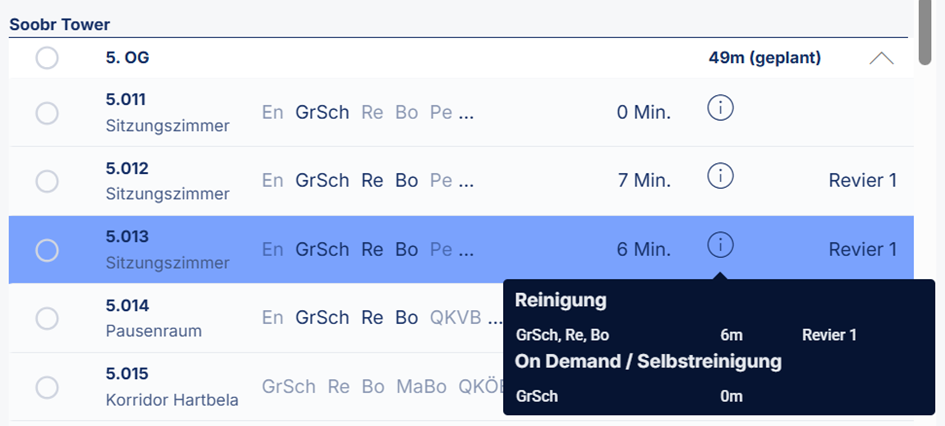Click Revier 1 label for room 5.012
The width and height of the screenshot is (945, 426).
(x=862, y=181)
